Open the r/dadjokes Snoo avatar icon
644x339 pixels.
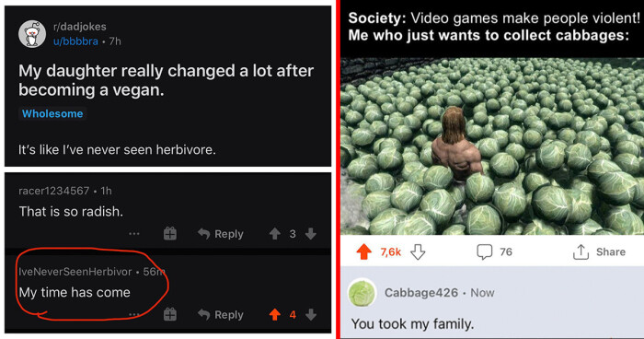[32, 34]
